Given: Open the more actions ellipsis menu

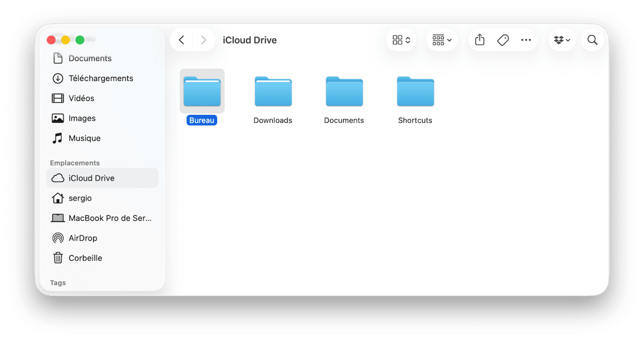Looking at the screenshot, I should pyautogui.click(x=526, y=40).
